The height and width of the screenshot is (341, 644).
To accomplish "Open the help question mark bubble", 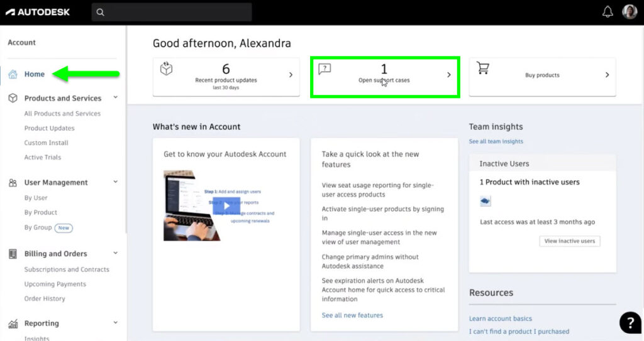I will 630,323.
